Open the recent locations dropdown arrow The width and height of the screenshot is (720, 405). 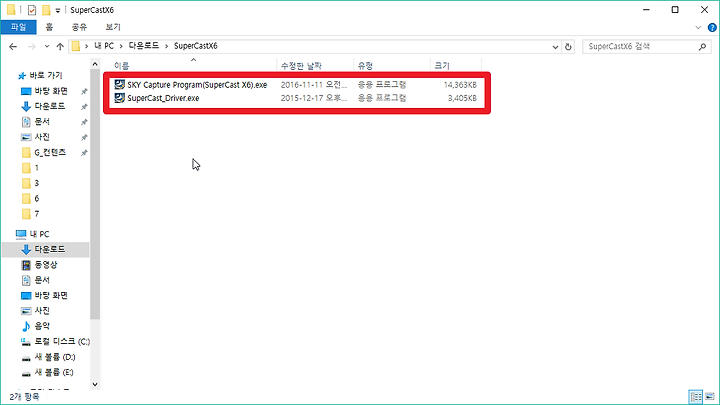point(47,46)
